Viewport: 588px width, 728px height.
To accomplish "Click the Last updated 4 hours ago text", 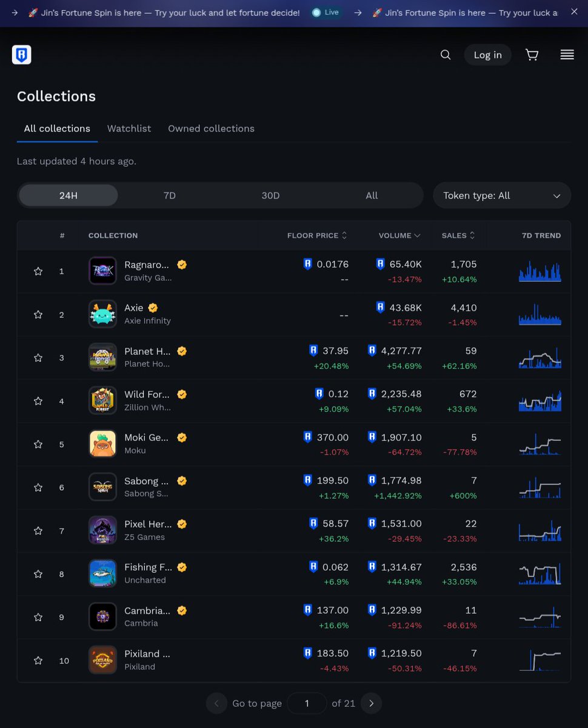I will (76, 161).
